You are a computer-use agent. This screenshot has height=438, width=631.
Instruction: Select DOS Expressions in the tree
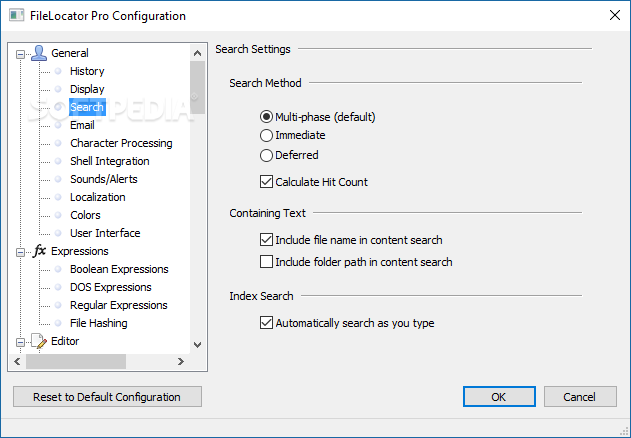click(x=111, y=287)
